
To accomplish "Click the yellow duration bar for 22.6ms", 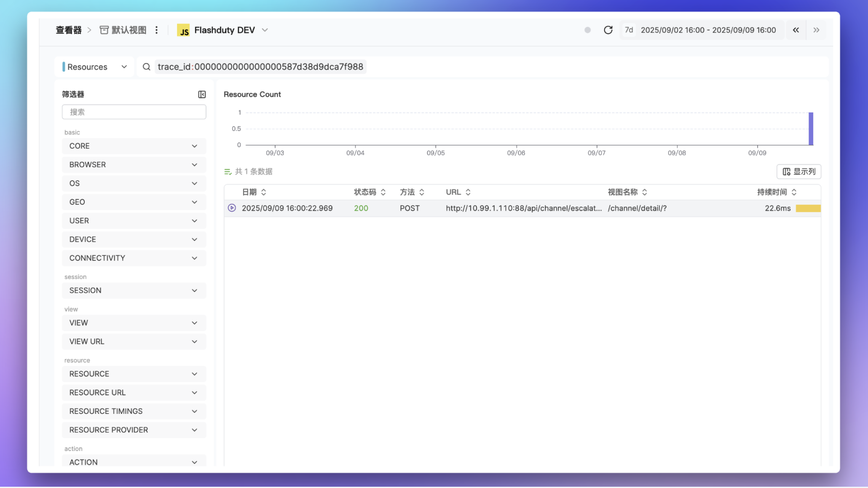I will (808, 208).
